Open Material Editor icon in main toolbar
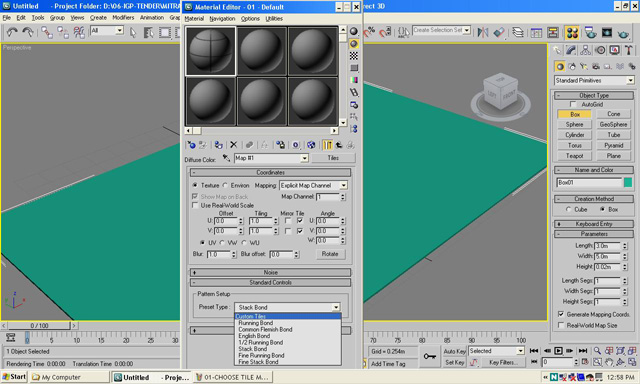Image resolution: width=640 pixels, height=384 pixels. pos(572,33)
